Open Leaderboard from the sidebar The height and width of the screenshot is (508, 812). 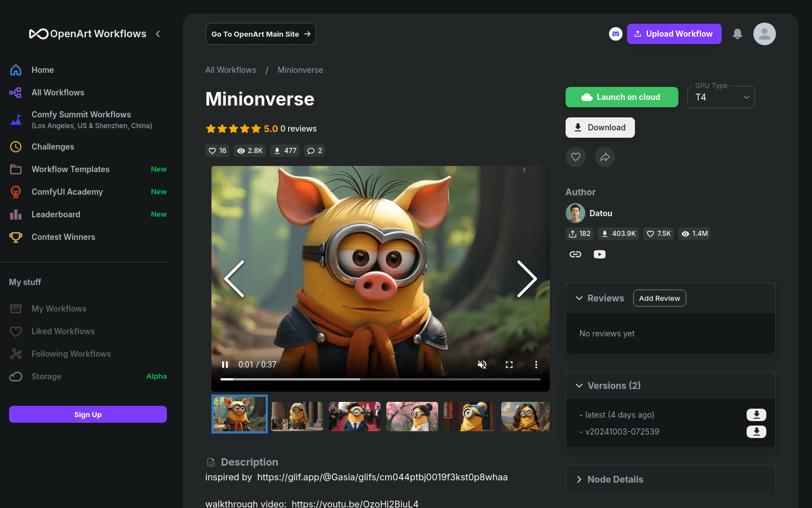(56, 214)
